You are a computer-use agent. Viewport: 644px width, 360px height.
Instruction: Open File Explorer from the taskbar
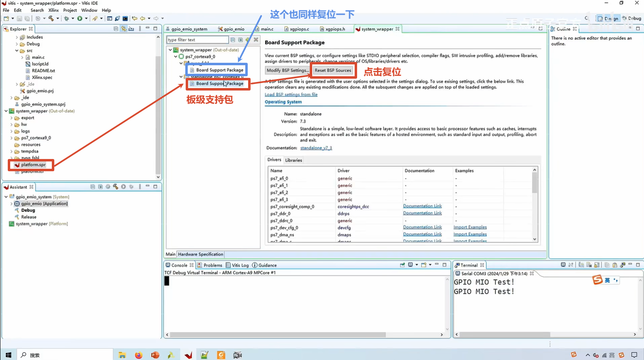122,355
